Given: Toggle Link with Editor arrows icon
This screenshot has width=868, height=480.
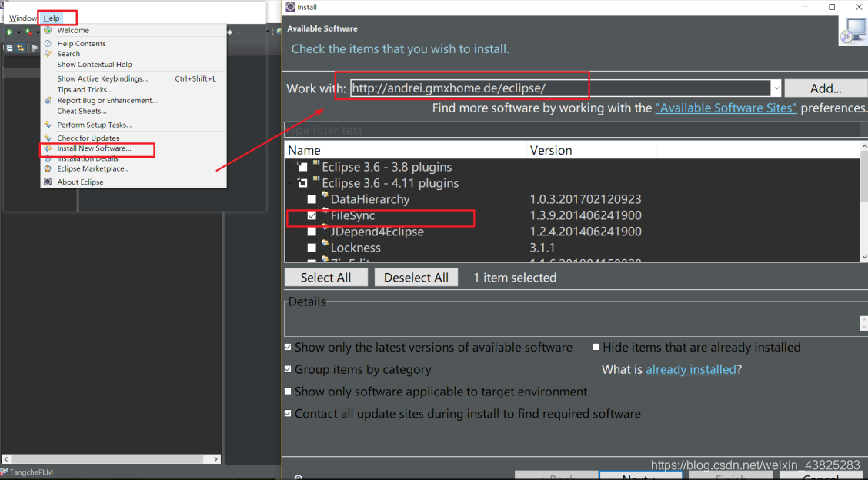Looking at the screenshot, I should coord(21,48).
